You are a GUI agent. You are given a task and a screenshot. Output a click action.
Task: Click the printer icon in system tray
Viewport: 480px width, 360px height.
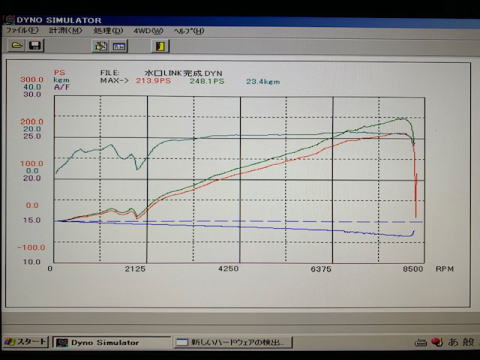421,342
